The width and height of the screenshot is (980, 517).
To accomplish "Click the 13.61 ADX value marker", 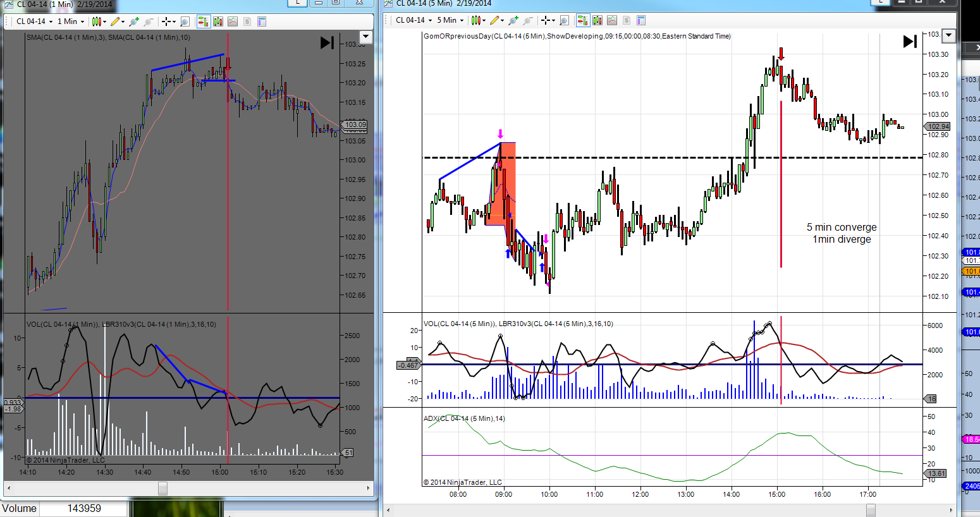I will pos(936,473).
